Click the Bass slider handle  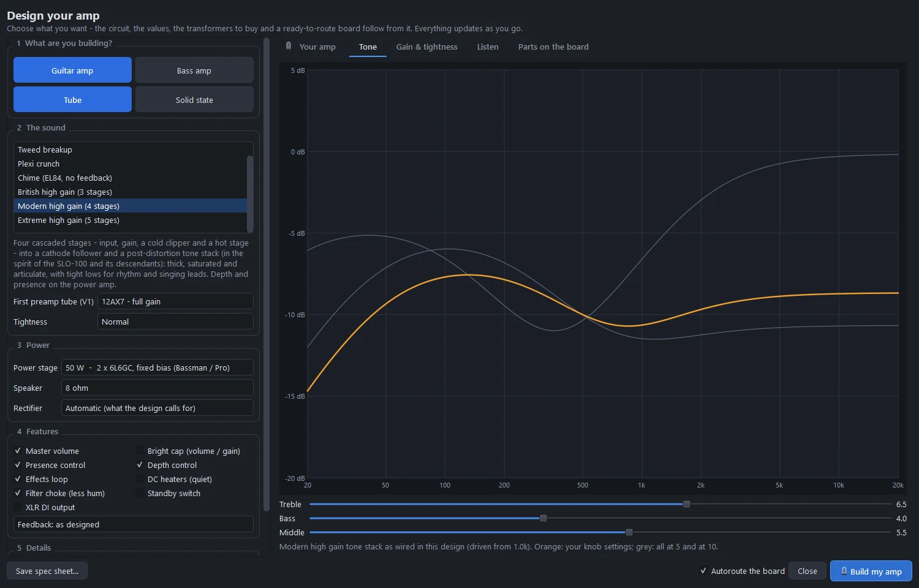(543, 518)
